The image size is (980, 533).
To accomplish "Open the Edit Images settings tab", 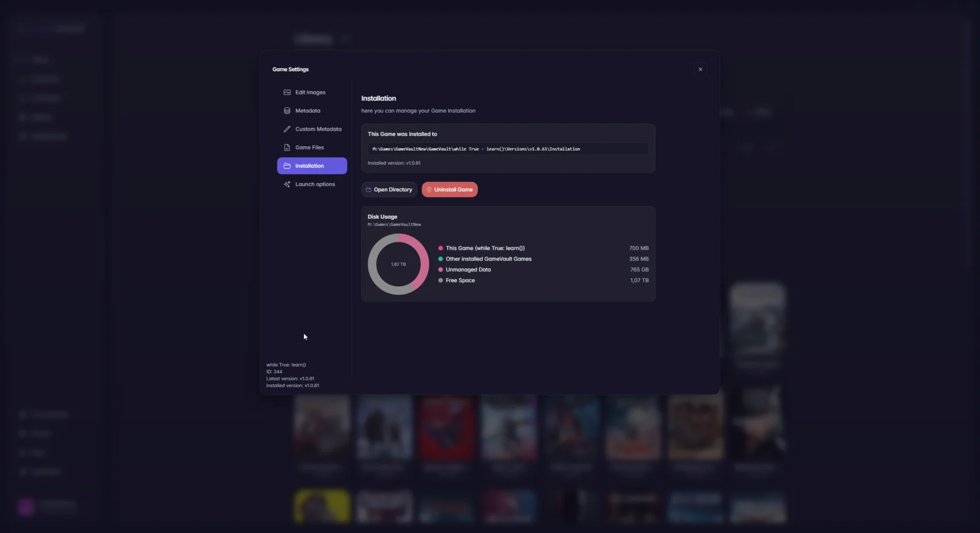I will coord(312,93).
